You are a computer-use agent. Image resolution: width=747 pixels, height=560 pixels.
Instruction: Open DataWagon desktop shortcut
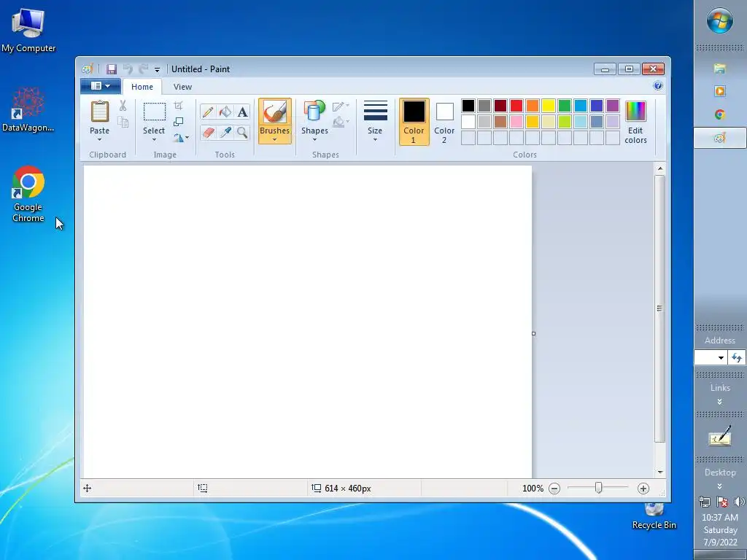[28, 109]
